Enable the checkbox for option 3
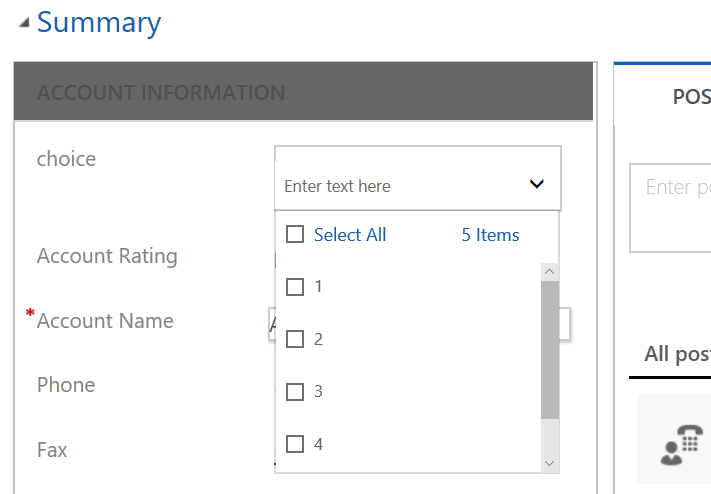 point(295,391)
